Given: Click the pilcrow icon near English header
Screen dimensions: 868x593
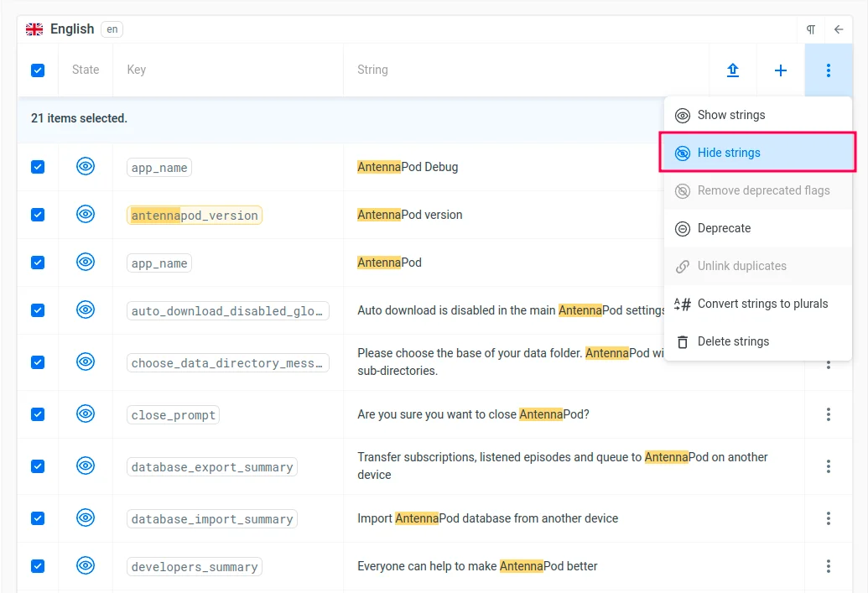Looking at the screenshot, I should click(811, 29).
